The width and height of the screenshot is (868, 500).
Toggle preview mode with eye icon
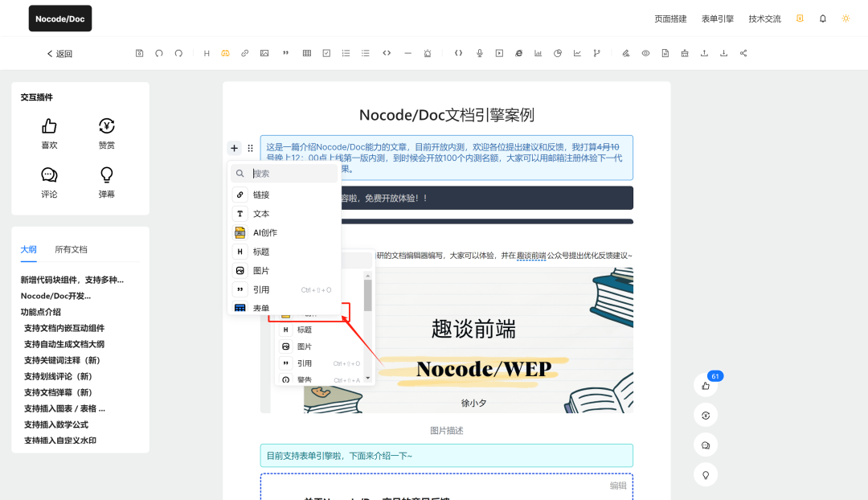tap(645, 53)
